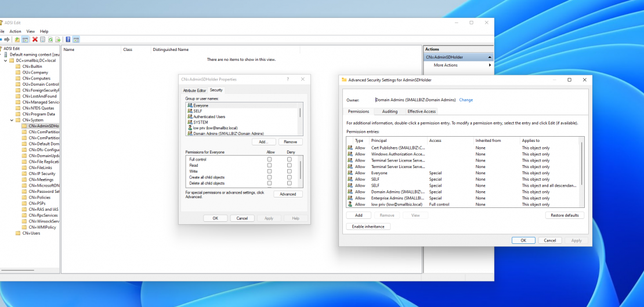Click the red Delete icon in toolbar

click(x=35, y=39)
